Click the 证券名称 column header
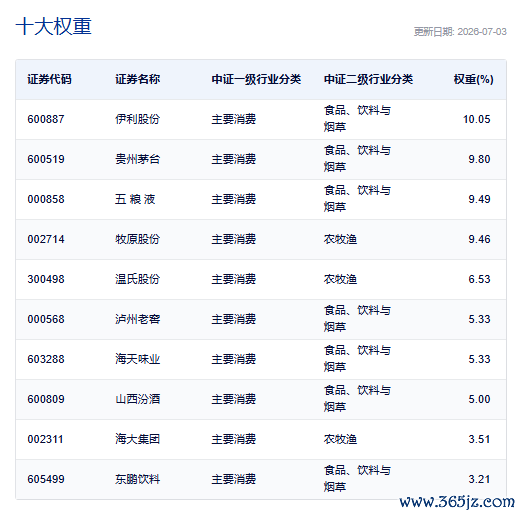 click(137, 79)
